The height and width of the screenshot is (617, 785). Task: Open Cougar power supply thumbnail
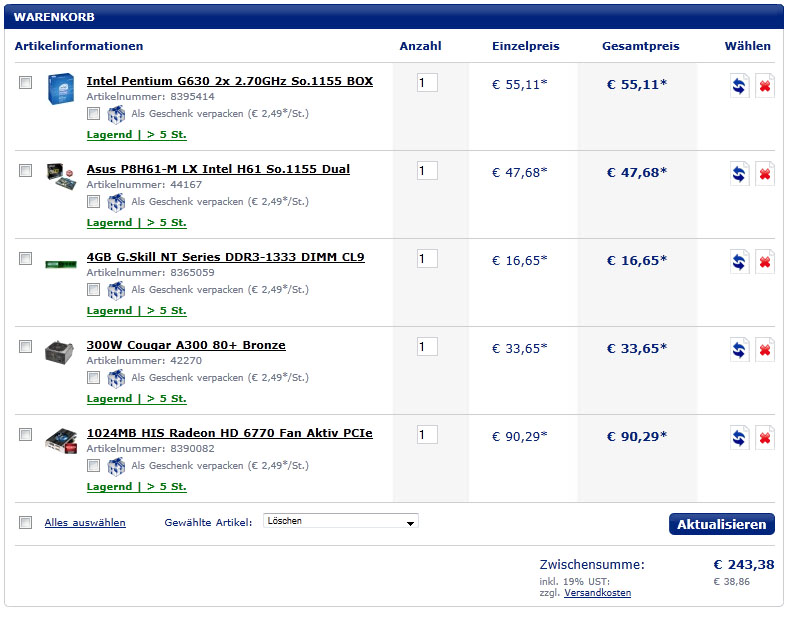tap(60, 352)
